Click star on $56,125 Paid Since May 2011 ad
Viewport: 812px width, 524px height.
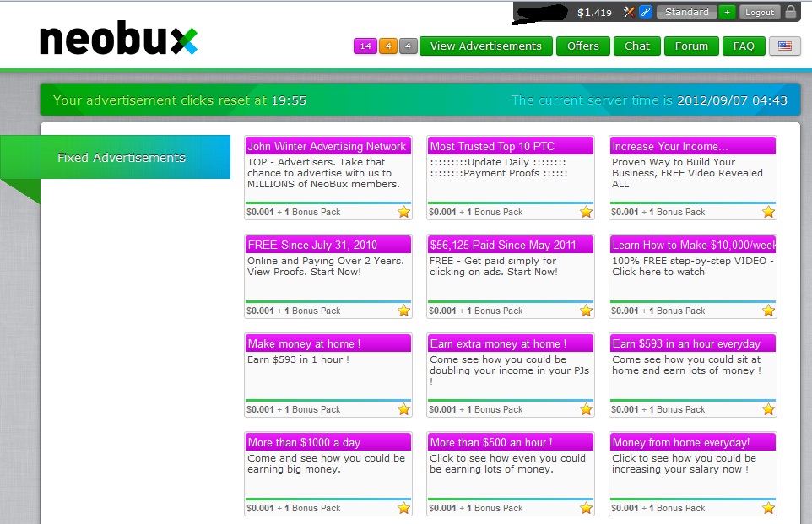587,311
